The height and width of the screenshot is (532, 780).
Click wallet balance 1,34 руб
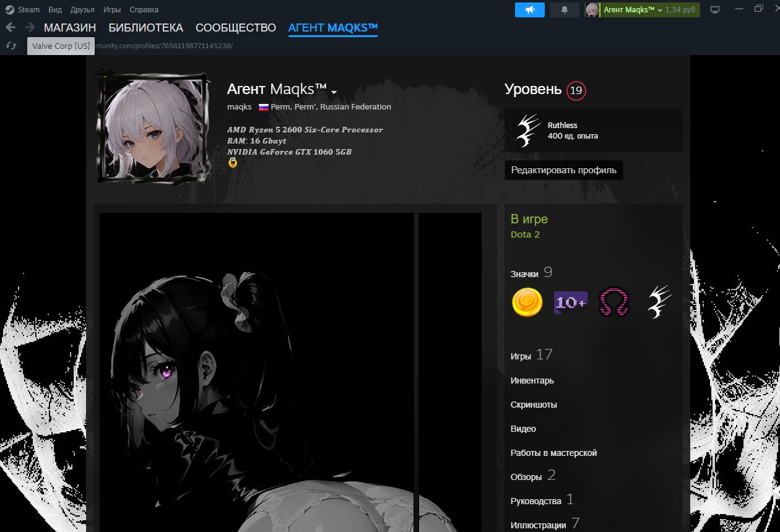pyautogui.click(x=681, y=10)
